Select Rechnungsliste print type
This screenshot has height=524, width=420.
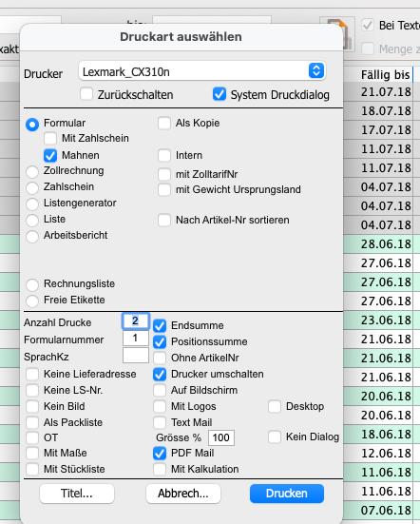coord(32,284)
